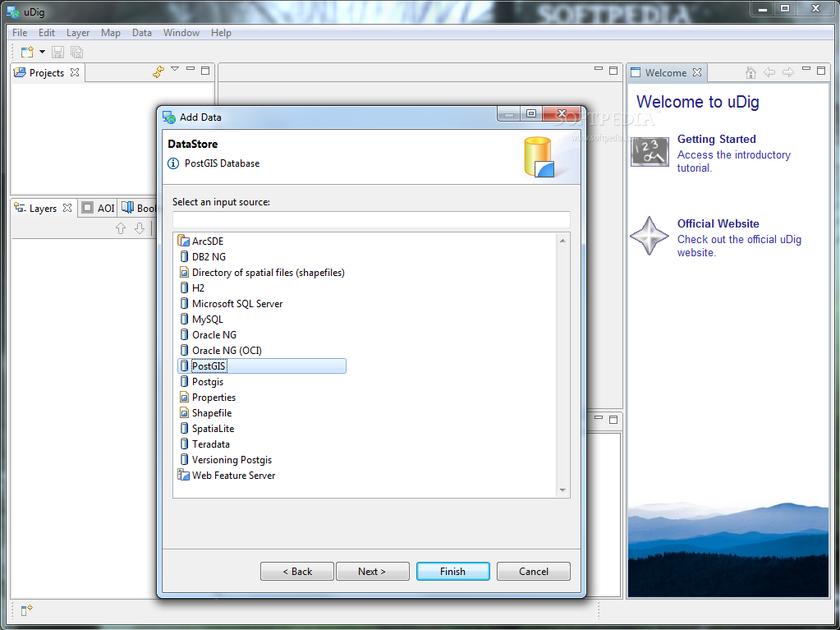Screen dimensions: 840x630
Task: Open the Window menu
Action: (181, 33)
